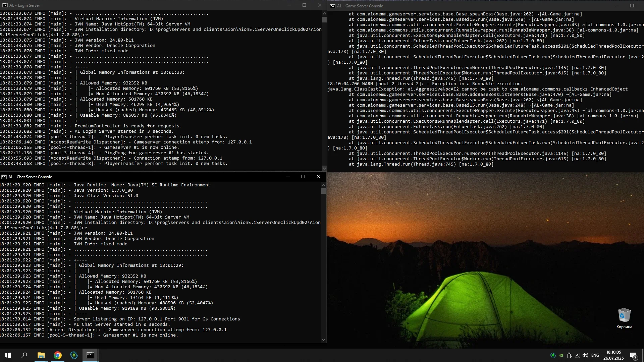The image size is (644, 362).
Task: Click the 'java.lang.ClassCastException: ai.AggressiveNpcAI2' line
Action: 478,89
